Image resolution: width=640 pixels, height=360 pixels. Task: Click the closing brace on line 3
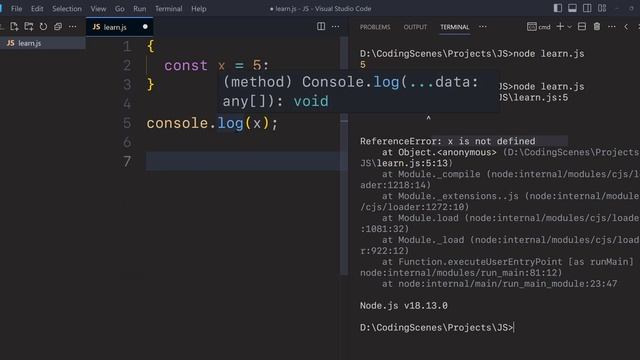point(151,84)
